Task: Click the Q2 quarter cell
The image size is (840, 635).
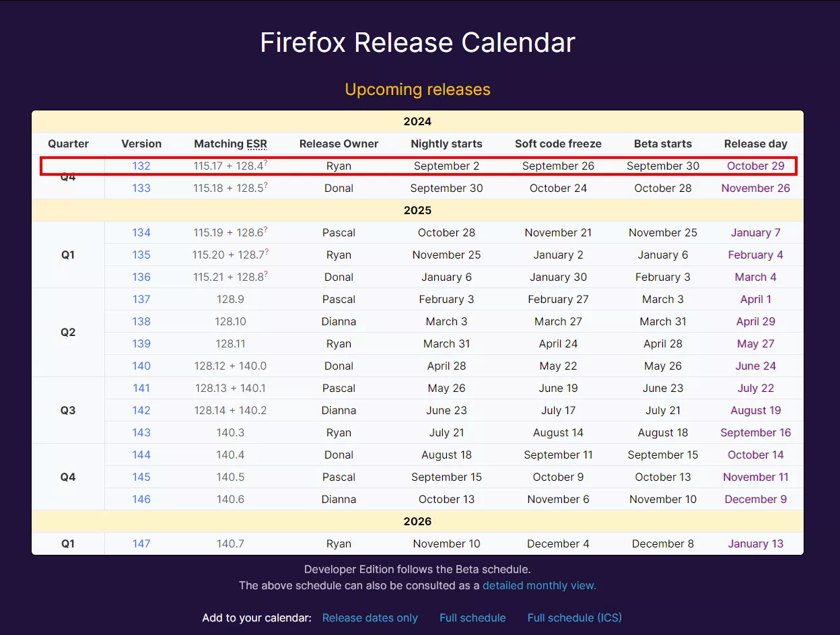Action: click(x=68, y=332)
